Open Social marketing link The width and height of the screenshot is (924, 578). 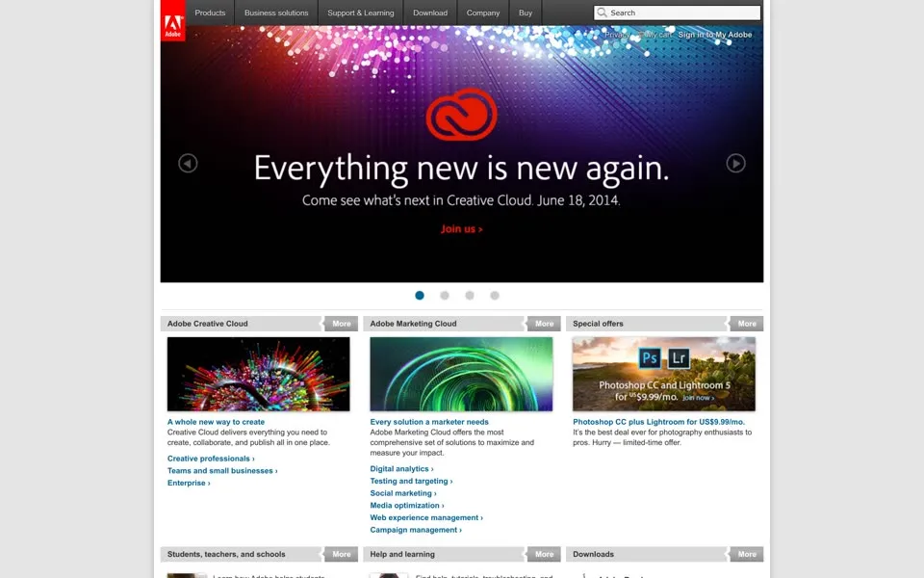pos(403,493)
